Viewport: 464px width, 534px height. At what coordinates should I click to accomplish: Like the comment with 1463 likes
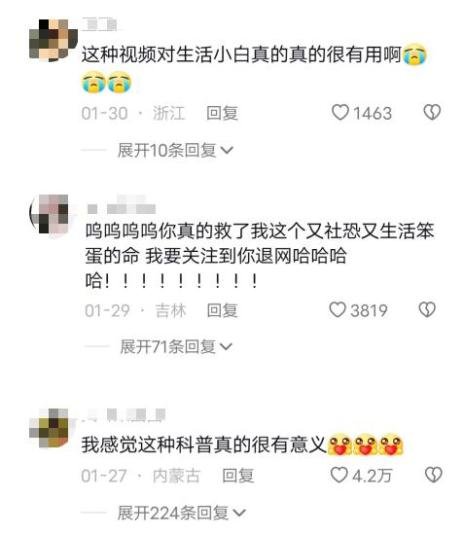pyautogui.click(x=340, y=112)
